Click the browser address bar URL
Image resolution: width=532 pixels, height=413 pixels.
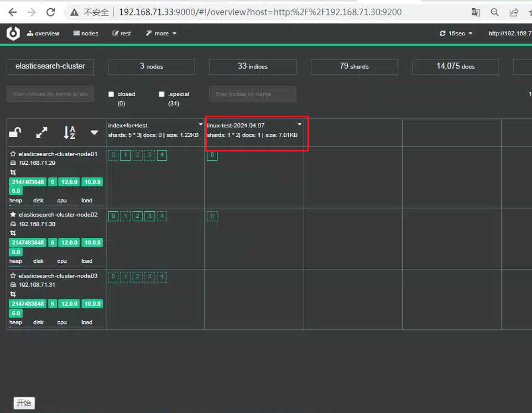point(260,13)
